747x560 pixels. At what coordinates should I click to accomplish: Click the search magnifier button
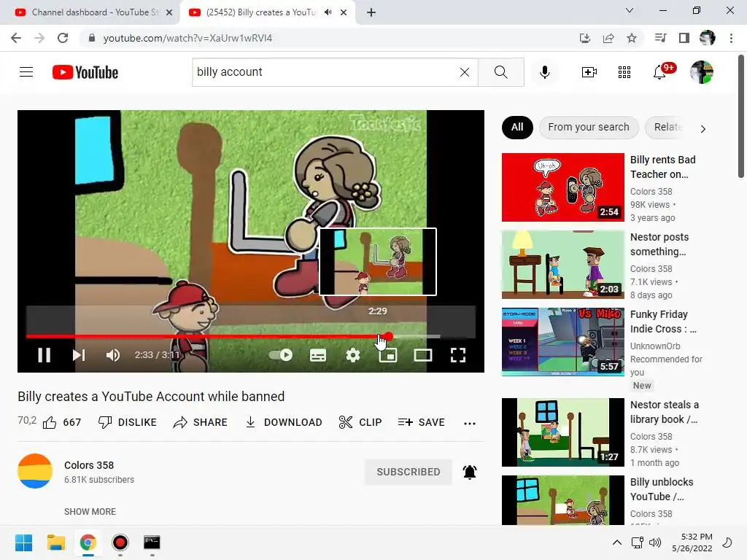(x=500, y=72)
